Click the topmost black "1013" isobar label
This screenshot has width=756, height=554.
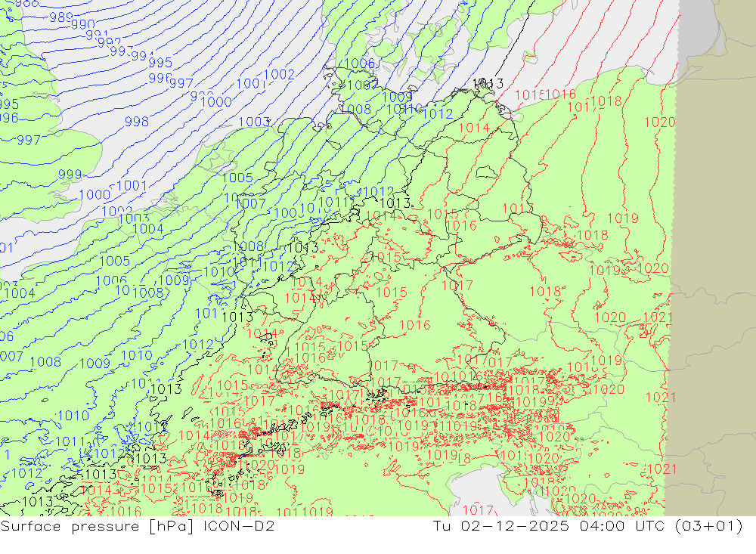(x=488, y=84)
